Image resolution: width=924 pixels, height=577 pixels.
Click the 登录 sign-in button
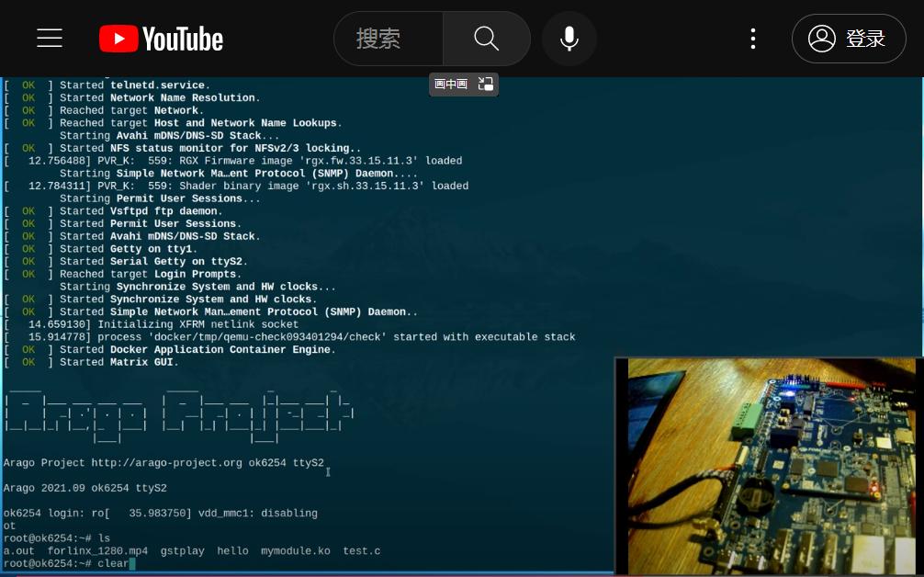click(849, 39)
